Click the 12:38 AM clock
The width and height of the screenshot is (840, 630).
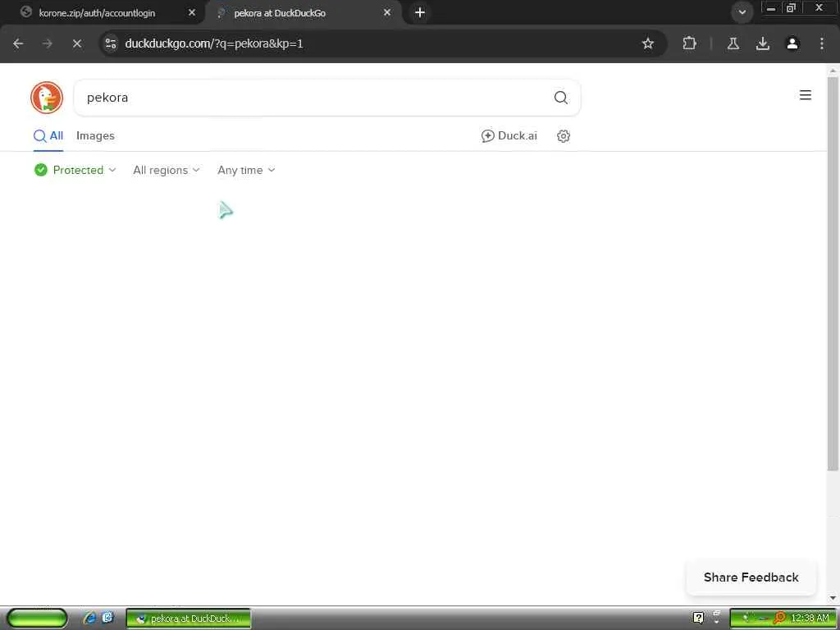[x=810, y=619]
